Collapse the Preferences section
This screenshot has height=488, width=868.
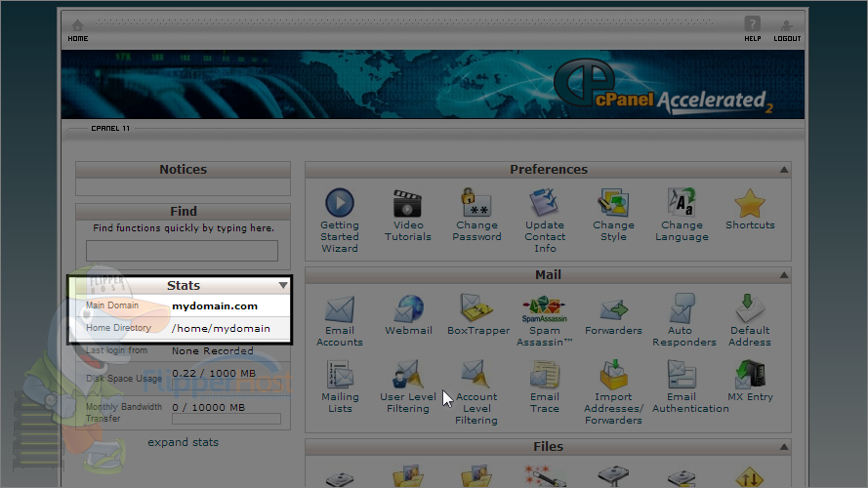click(784, 170)
